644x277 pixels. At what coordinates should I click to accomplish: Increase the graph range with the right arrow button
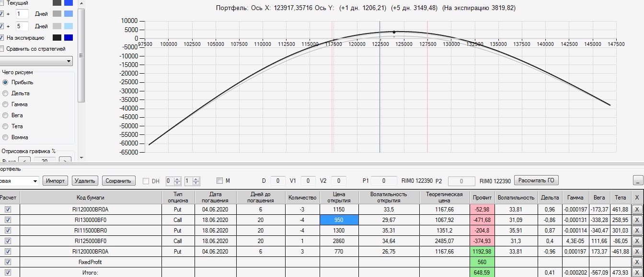coord(65,160)
